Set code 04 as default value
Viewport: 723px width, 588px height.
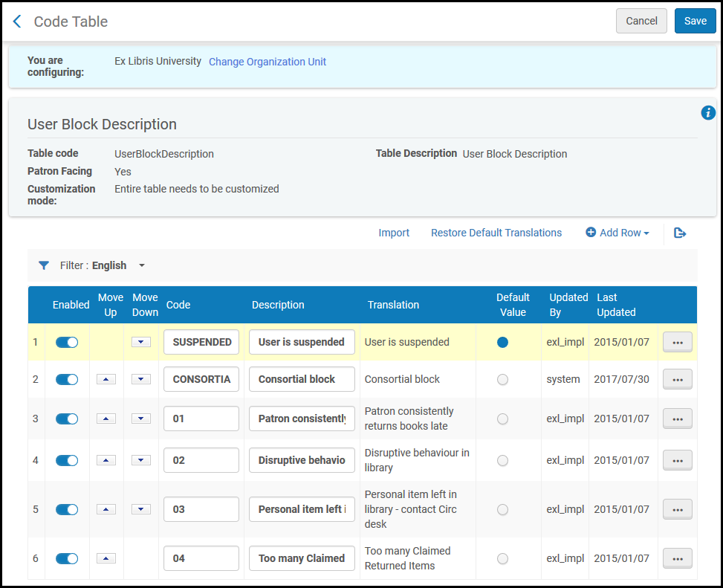(x=502, y=558)
